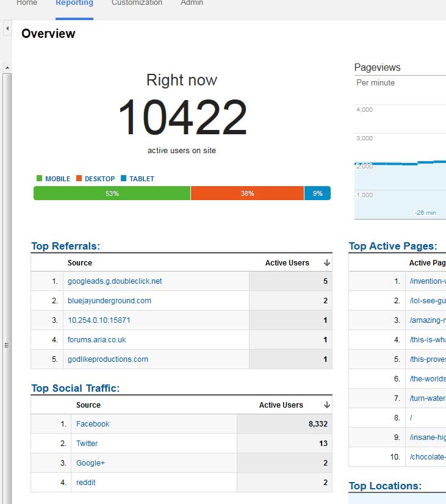Click the 53% mobile bar segment
Image resolution: width=446 pixels, height=504 pixels.
(112, 193)
